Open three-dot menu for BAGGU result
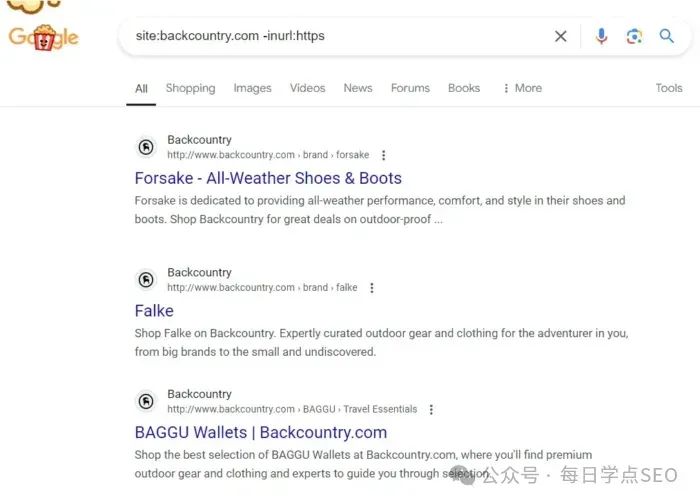 tap(431, 409)
